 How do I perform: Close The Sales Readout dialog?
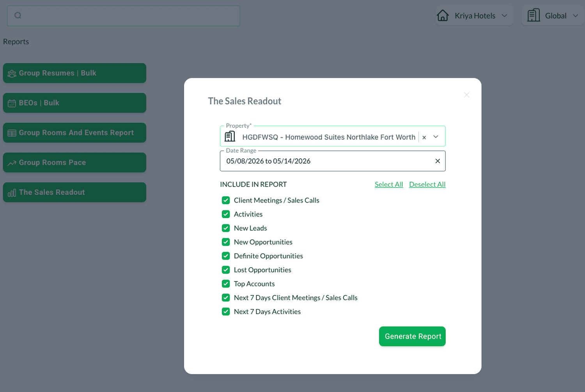(x=466, y=95)
